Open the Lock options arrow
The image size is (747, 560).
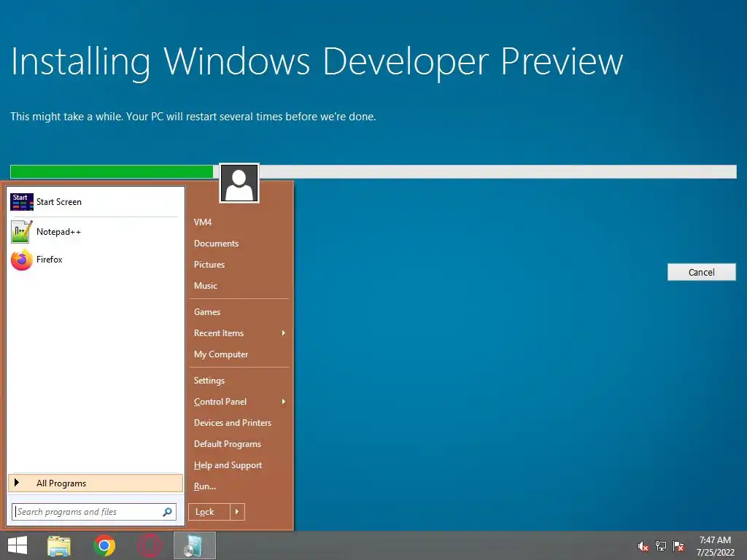tap(237, 512)
